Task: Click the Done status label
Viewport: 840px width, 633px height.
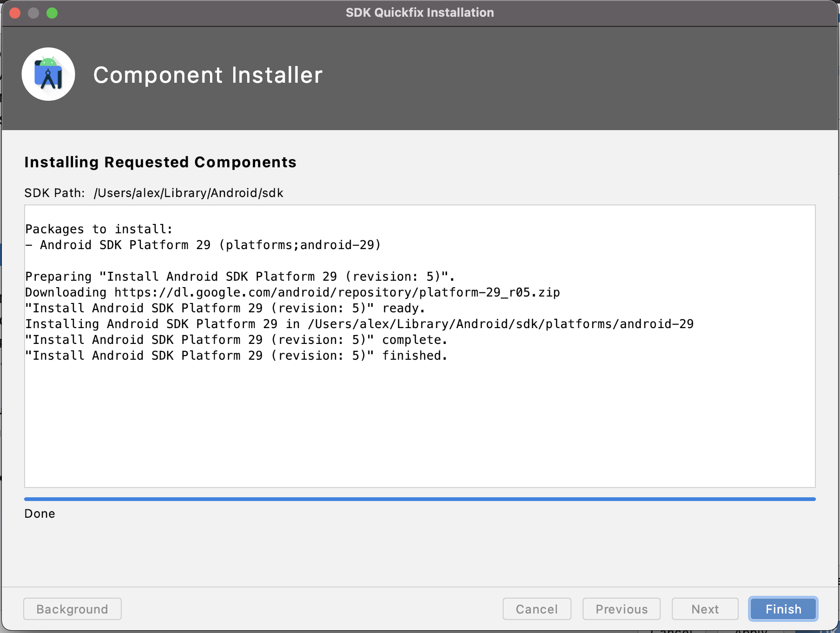Action: 40,514
